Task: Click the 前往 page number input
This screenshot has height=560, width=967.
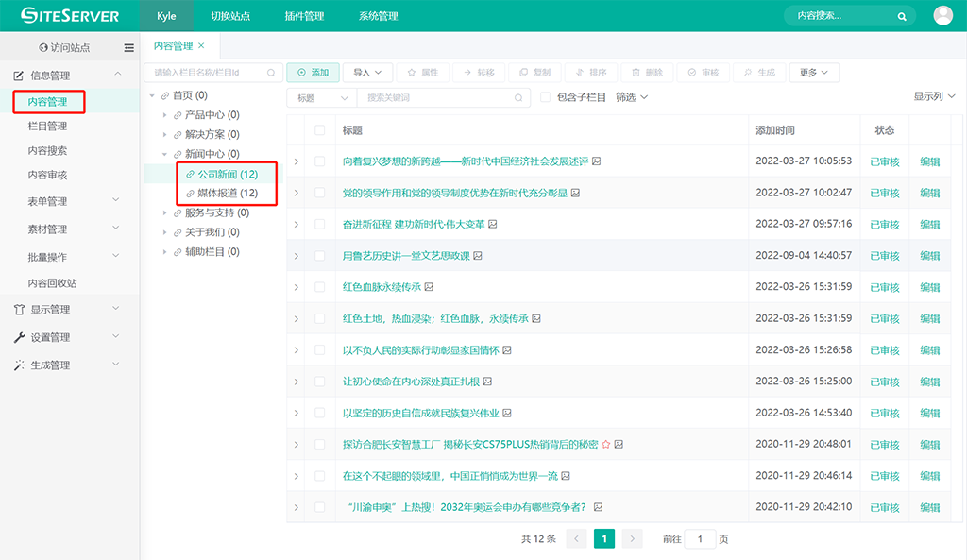Action: (x=700, y=539)
